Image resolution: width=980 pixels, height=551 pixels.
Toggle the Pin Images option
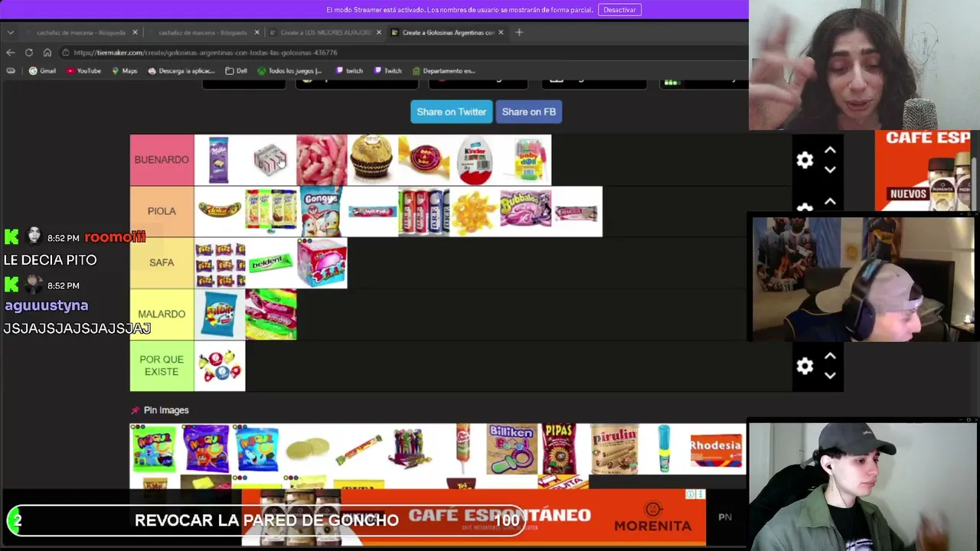tap(160, 410)
